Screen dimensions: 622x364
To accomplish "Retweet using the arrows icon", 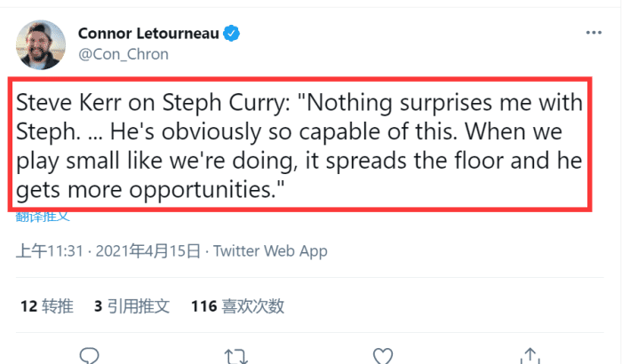I will point(235,357).
